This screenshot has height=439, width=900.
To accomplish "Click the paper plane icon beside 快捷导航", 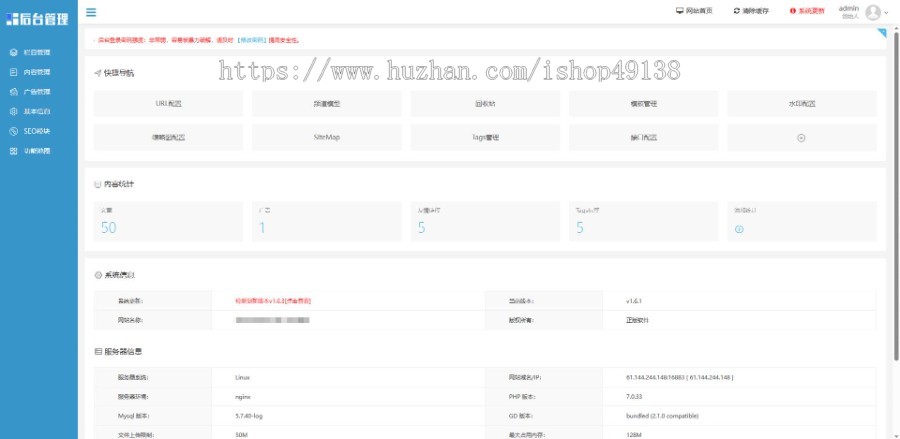I will click(x=98, y=73).
